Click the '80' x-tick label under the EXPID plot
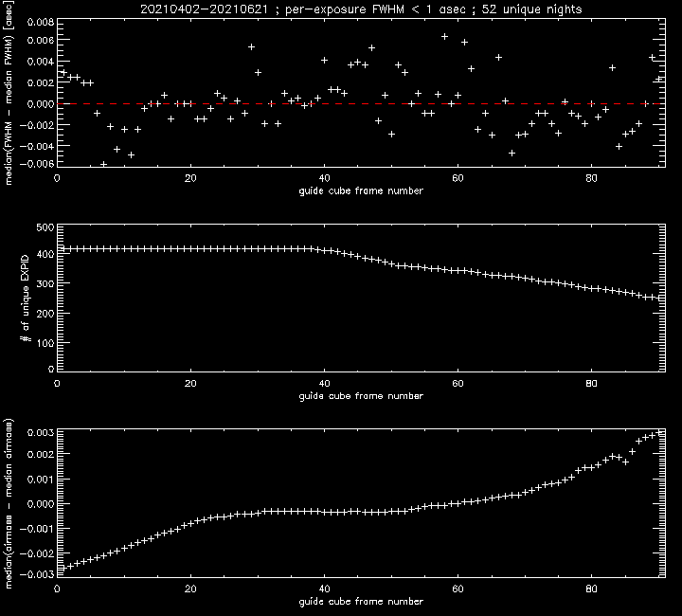The width and height of the screenshot is (682, 616). 591,384
